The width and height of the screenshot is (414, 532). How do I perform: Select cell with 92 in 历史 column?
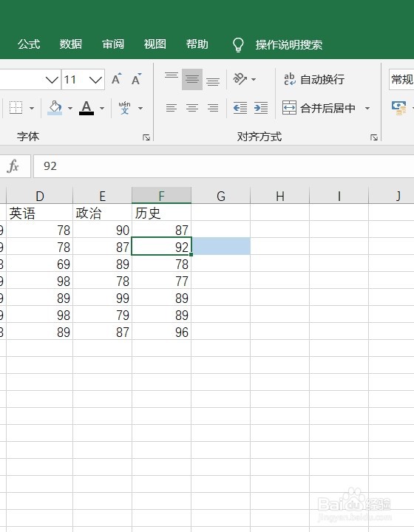point(161,246)
